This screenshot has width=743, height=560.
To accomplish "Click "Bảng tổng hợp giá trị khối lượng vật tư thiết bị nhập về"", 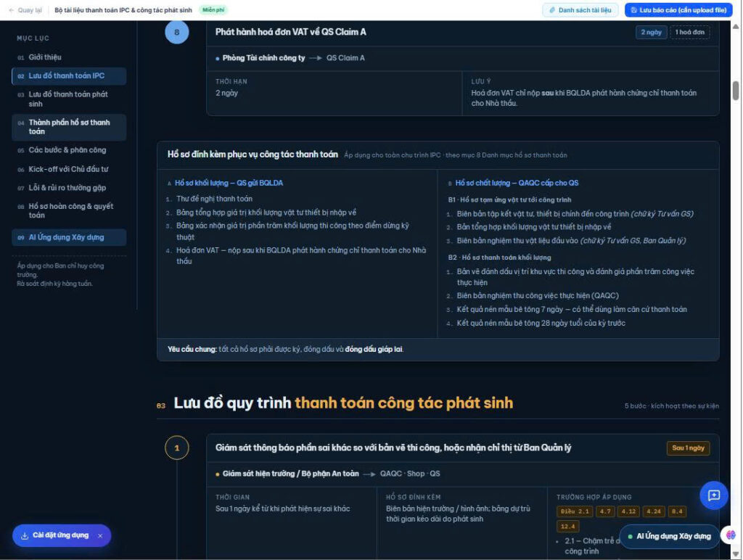I will [266, 213].
